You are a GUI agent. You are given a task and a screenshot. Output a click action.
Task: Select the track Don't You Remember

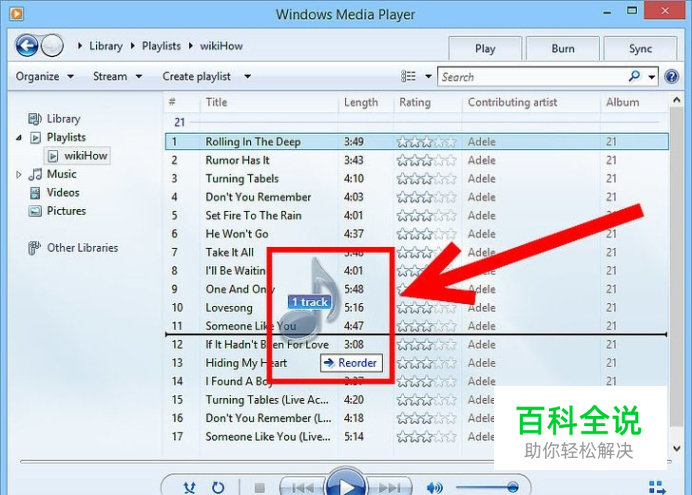click(417, 197)
